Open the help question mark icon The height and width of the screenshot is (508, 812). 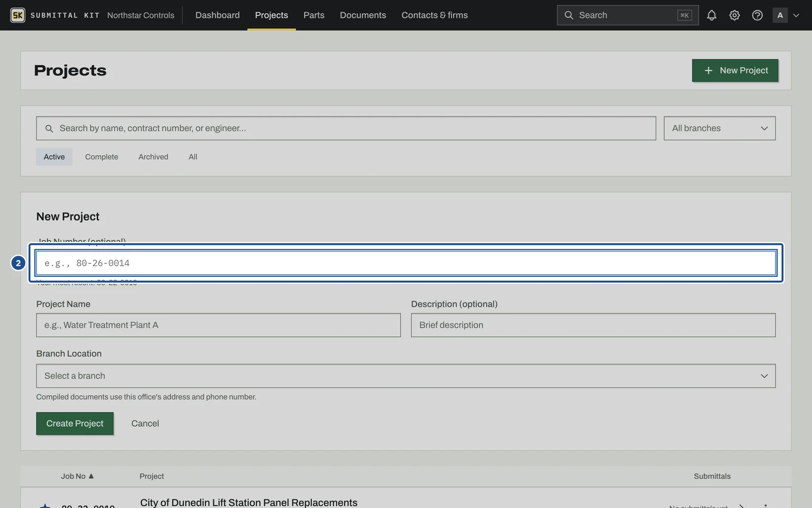point(757,15)
